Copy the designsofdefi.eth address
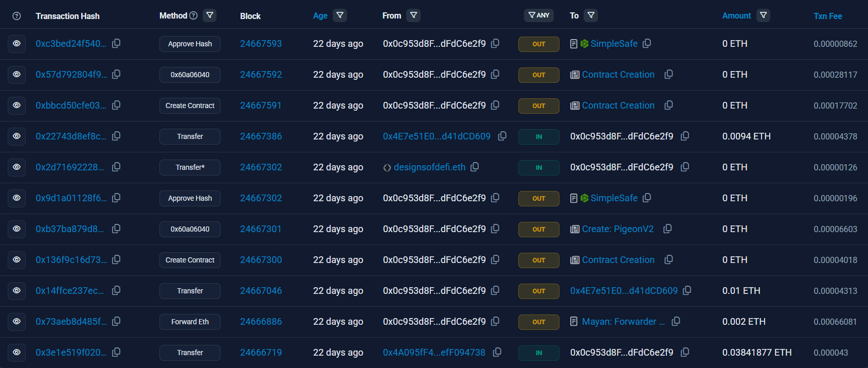Screen dimensions: 868x368 point(475,167)
